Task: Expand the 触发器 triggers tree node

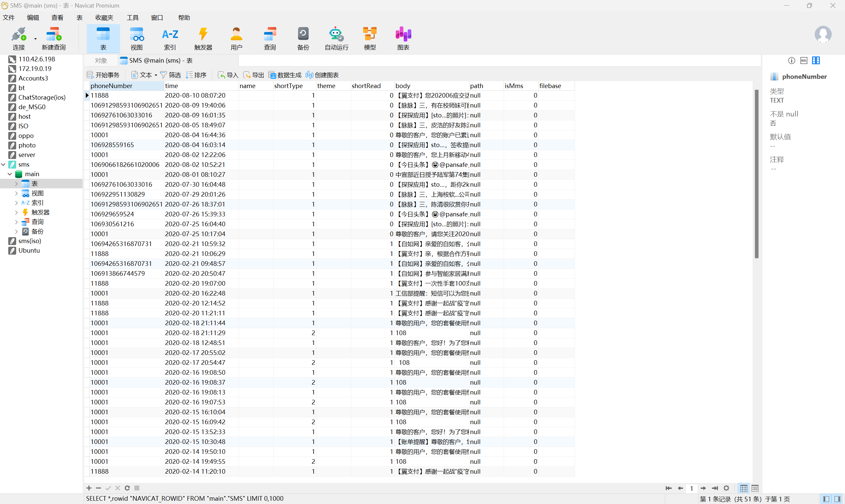Action: 16,212
